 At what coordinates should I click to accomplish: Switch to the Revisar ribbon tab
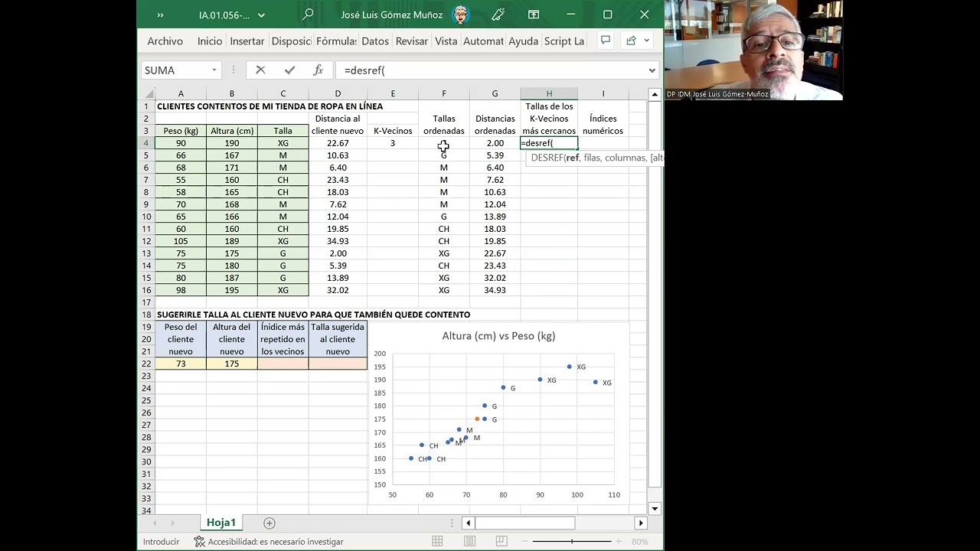point(412,41)
